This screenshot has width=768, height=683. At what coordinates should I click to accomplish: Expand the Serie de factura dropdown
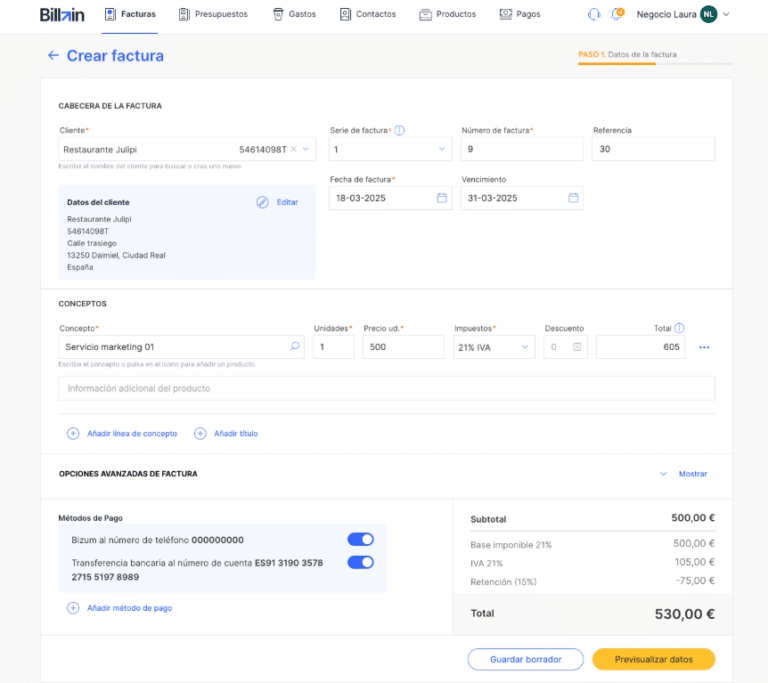click(442, 149)
